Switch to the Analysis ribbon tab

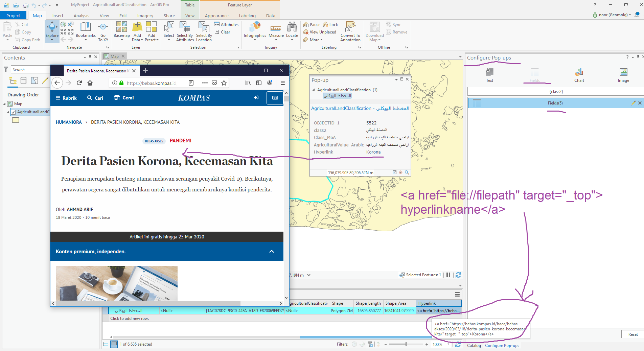click(81, 16)
